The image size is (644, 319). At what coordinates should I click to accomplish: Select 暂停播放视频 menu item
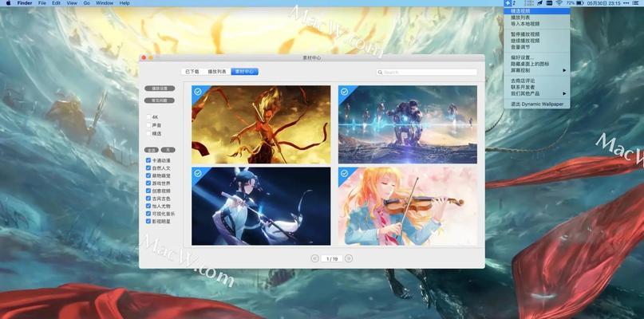[537, 34]
